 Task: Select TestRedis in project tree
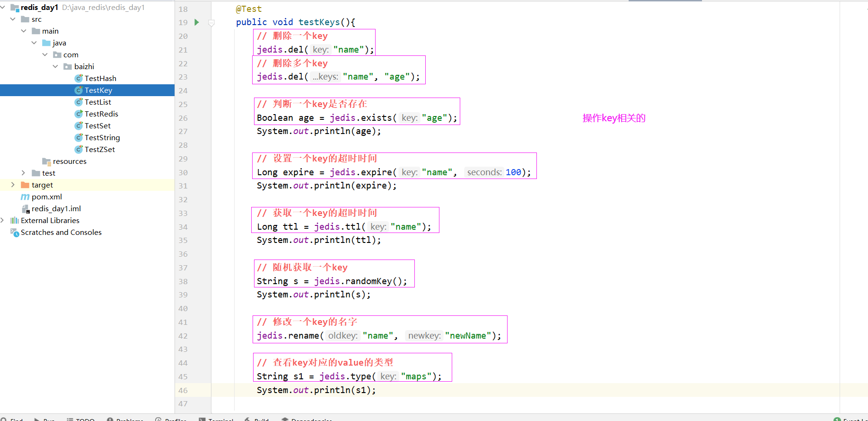point(101,114)
